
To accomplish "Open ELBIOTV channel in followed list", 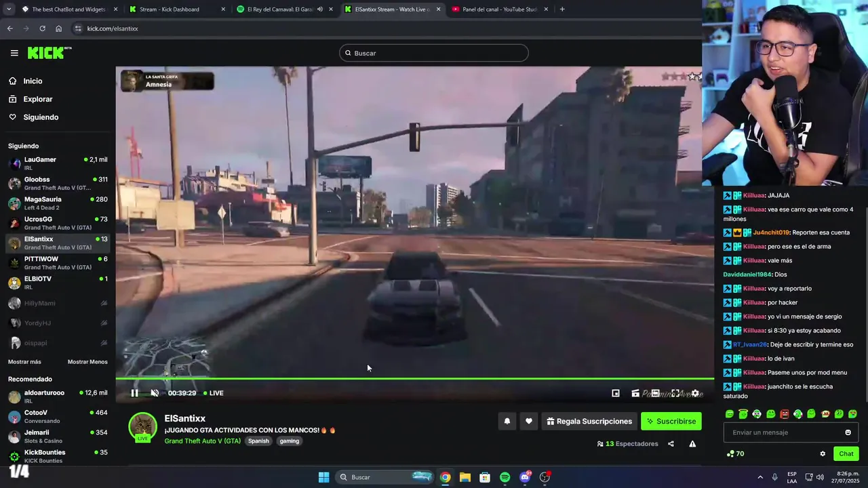I will pyautogui.click(x=58, y=283).
